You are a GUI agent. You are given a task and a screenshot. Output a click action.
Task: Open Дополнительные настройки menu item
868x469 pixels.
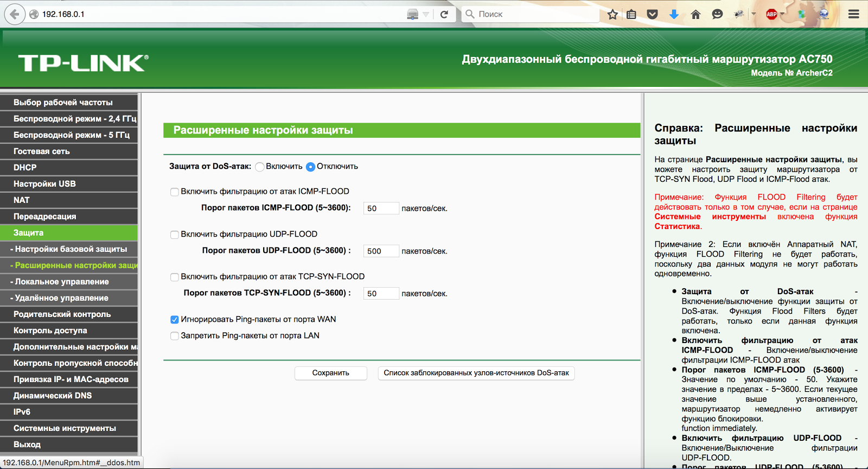(x=69, y=346)
